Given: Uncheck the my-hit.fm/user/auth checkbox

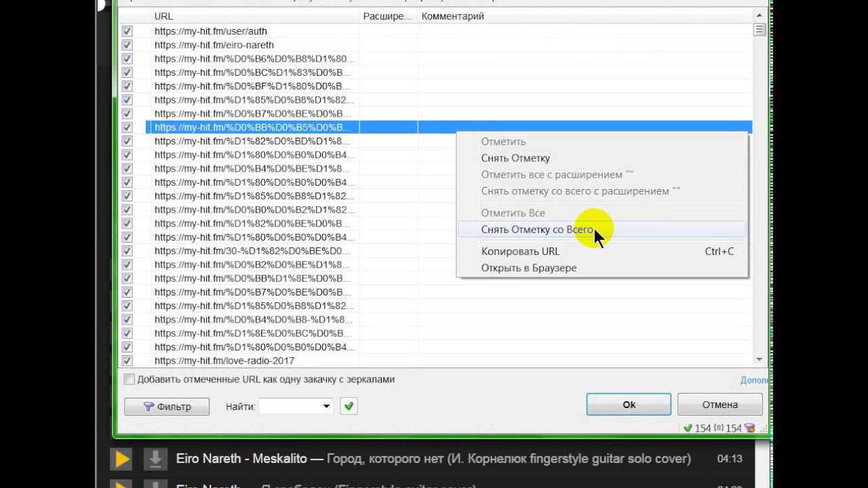Looking at the screenshot, I should tap(127, 31).
